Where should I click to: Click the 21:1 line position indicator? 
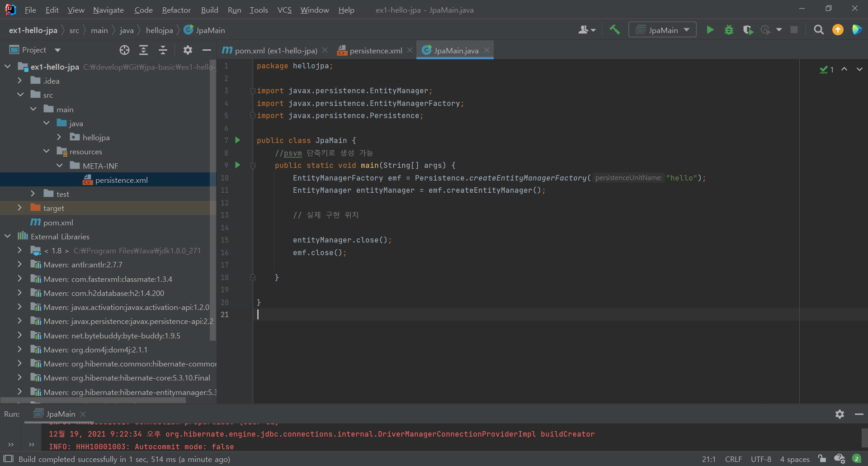pyautogui.click(x=708, y=459)
